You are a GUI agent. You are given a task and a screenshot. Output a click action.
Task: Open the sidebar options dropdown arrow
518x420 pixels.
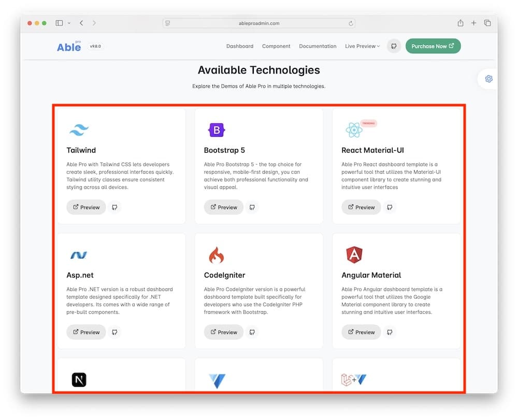[x=69, y=23]
